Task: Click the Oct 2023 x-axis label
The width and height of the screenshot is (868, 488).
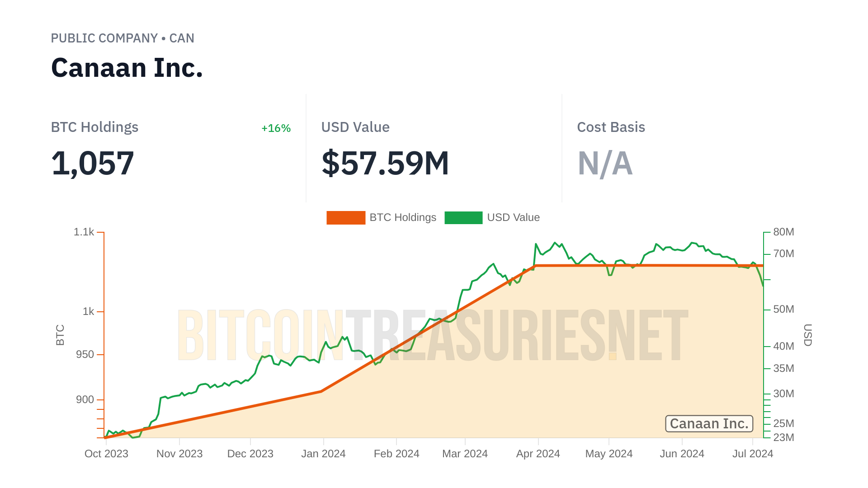Action: [x=106, y=454]
